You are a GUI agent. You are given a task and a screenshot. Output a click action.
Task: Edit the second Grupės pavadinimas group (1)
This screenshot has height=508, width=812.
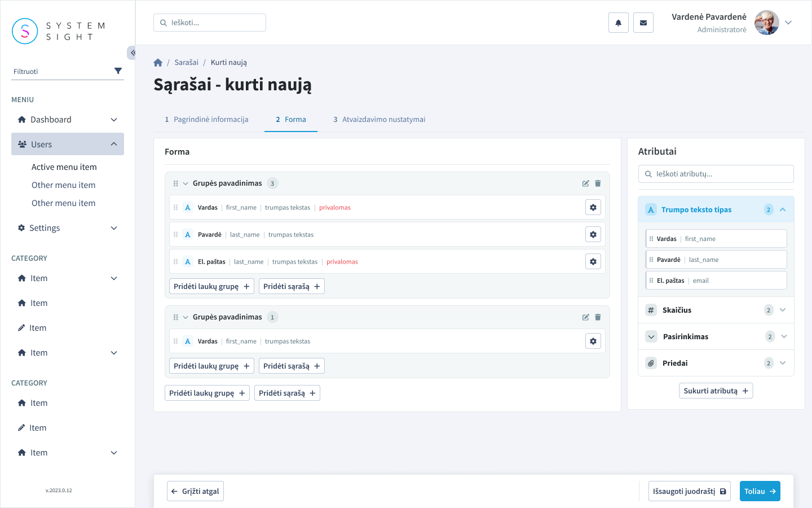586,317
